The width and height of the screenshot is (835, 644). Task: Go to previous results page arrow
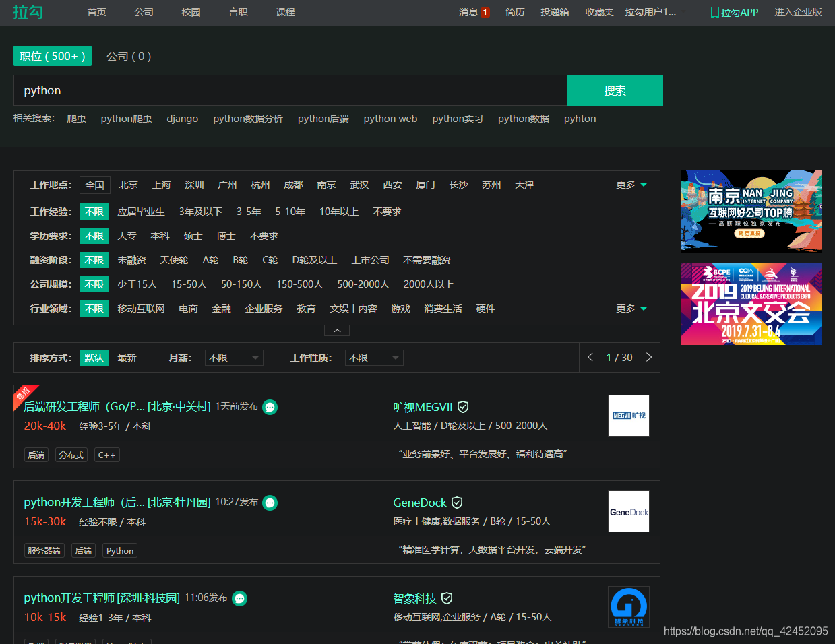(590, 357)
